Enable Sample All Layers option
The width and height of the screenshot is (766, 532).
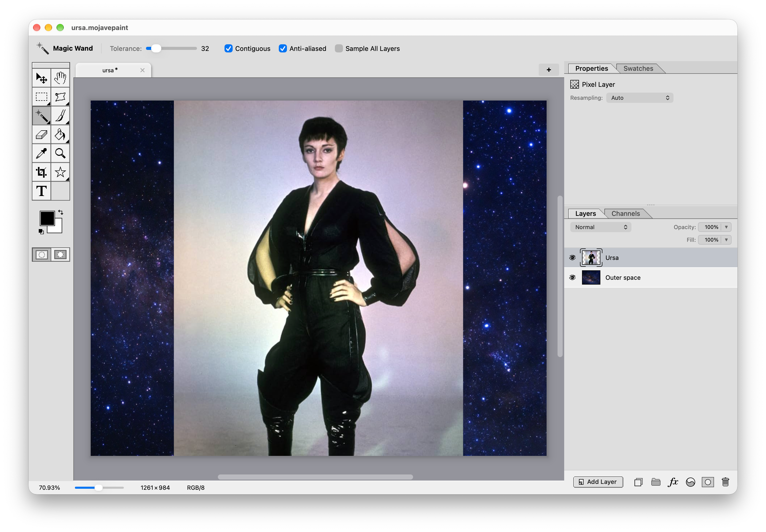[339, 49]
